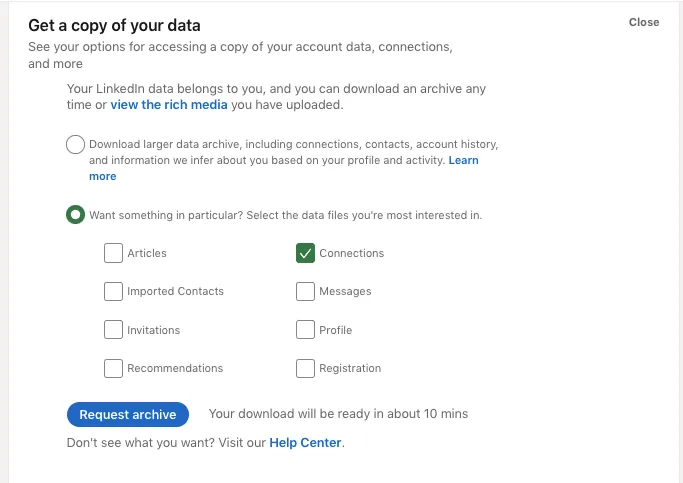The height and width of the screenshot is (483, 683).
Task: Tick the Registration checkbox
Action: point(305,368)
